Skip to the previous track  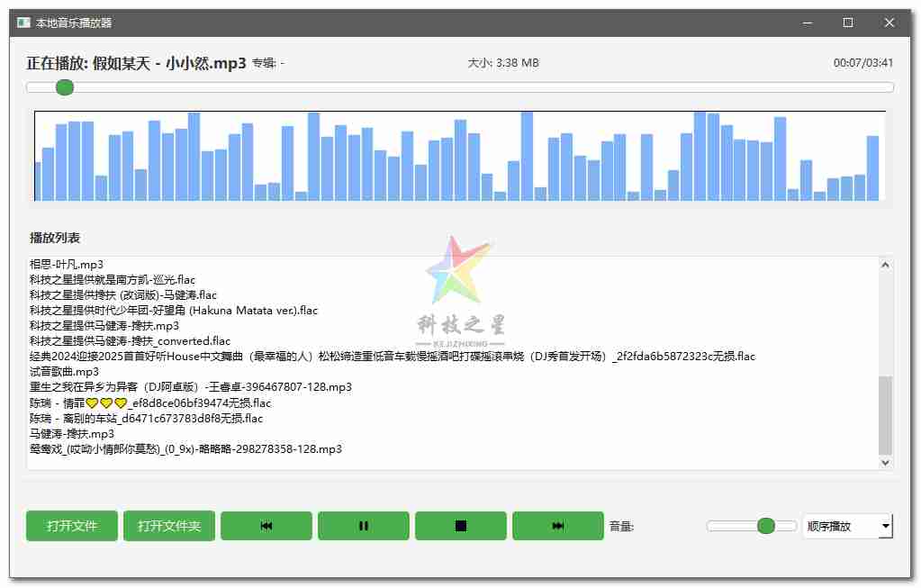coord(266,526)
